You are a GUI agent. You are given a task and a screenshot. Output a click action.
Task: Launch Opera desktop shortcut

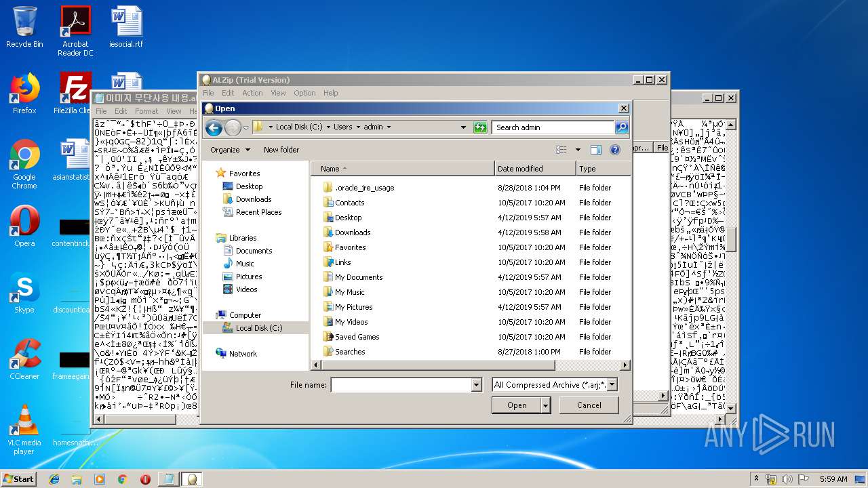(x=24, y=226)
